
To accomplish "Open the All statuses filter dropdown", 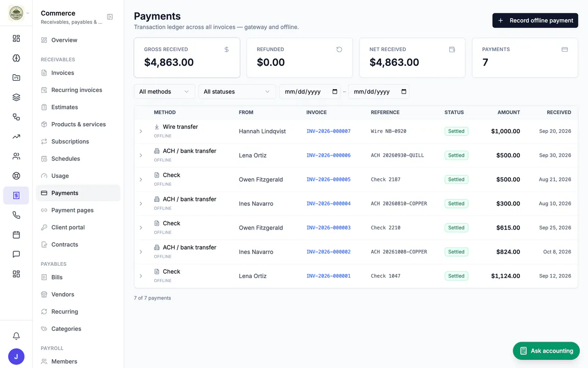I will [237, 91].
